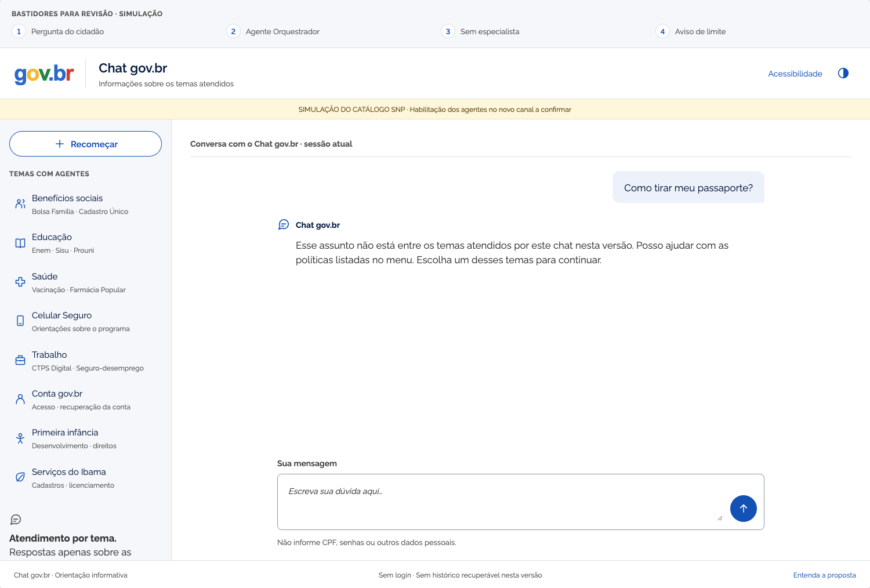Viewport: 870px width, 588px height.
Task: Open the Serviços do Ibama theme
Action: point(85,478)
